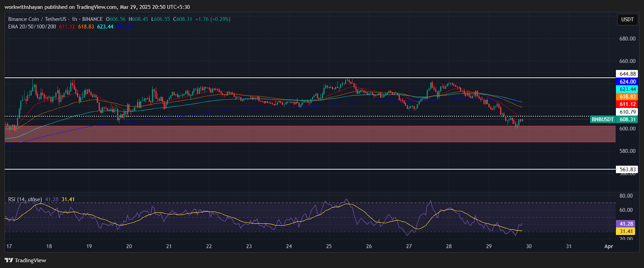The width and height of the screenshot is (644, 268).
Task: Click the Apr label on the time axis
Action: [x=609, y=246]
